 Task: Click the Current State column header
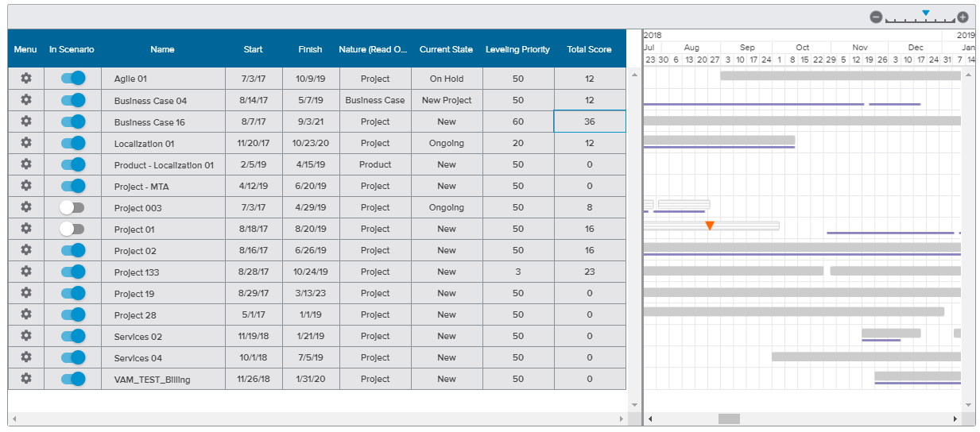446,49
